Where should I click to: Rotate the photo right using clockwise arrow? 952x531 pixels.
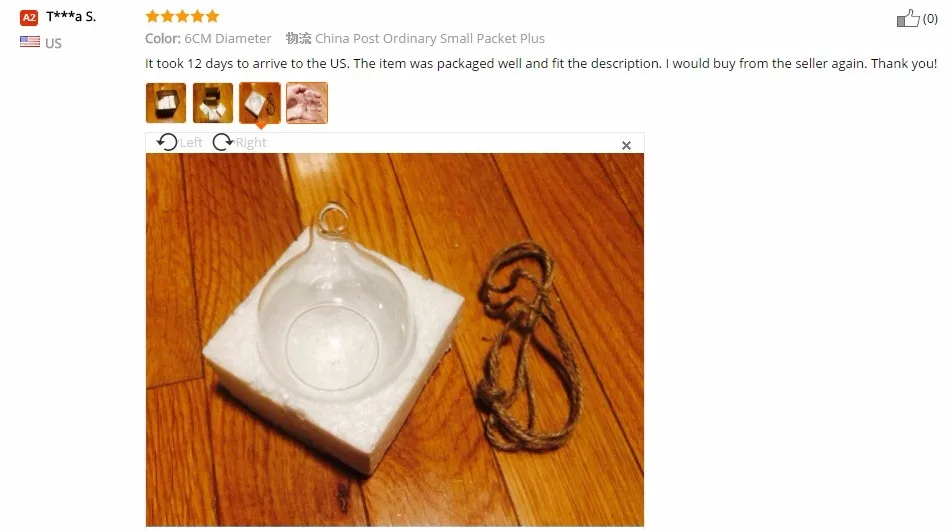pos(223,142)
